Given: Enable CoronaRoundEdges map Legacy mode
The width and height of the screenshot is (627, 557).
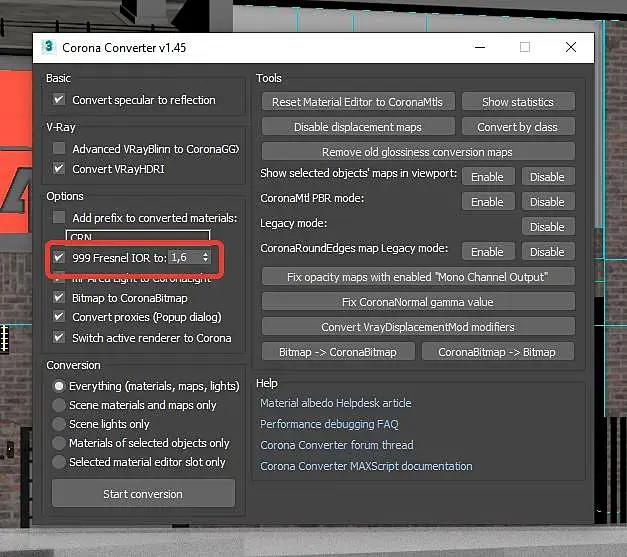Looking at the screenshot, I should point(488,252).
